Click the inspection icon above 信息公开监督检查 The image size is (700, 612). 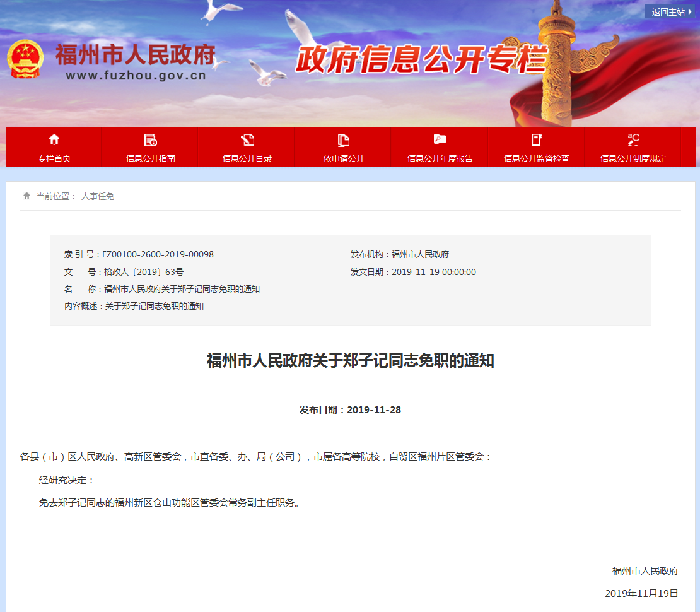536,139
